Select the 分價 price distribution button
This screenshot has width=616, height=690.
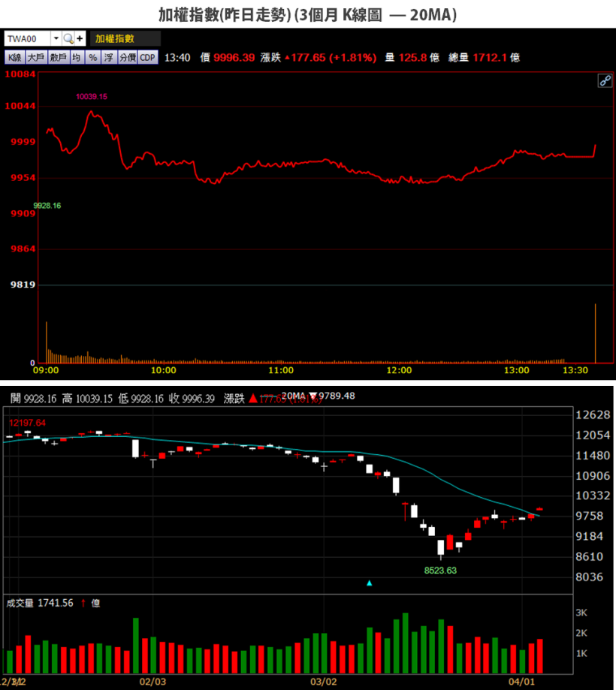point(128,57)
